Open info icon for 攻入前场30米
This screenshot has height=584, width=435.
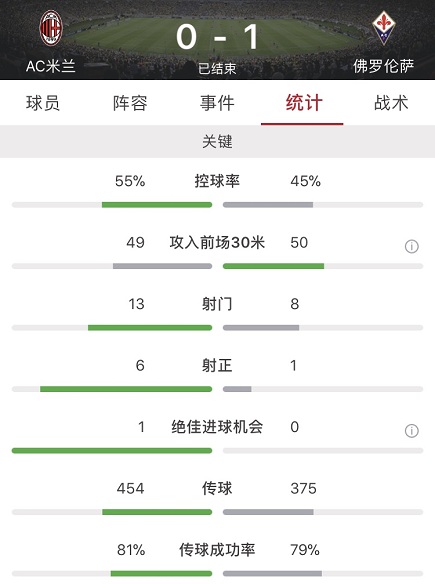pyautogui.click(x=412, y=247)
